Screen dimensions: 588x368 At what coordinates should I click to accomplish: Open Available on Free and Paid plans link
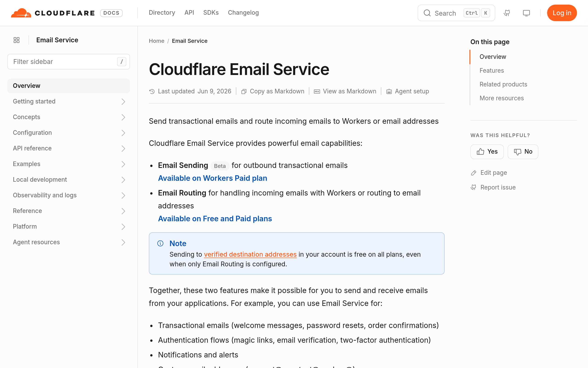[215, 218]
